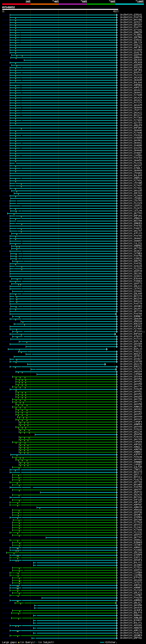Select the UniRef100_B9I107 label
The image size is (146, 644).
(131, 115)
